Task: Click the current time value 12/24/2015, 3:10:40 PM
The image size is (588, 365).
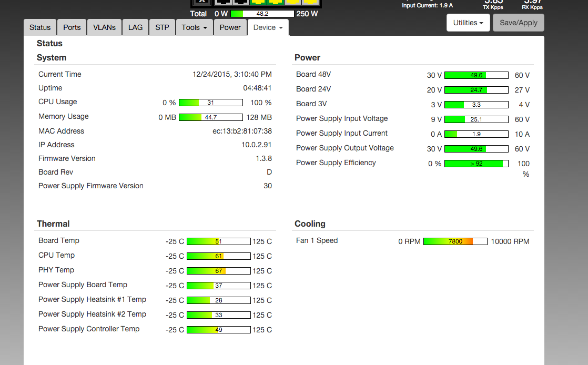Action: pyautogui.click(x=232, y=74)
